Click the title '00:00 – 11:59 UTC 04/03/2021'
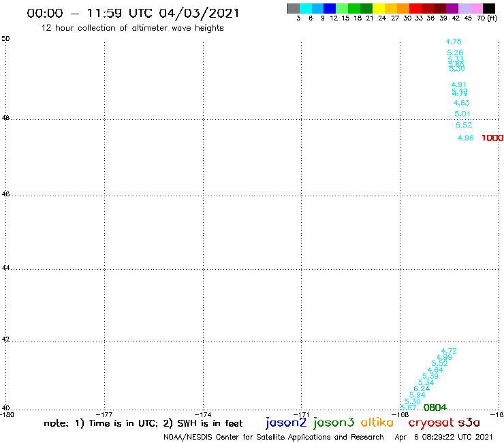 [x=133, y=13]
